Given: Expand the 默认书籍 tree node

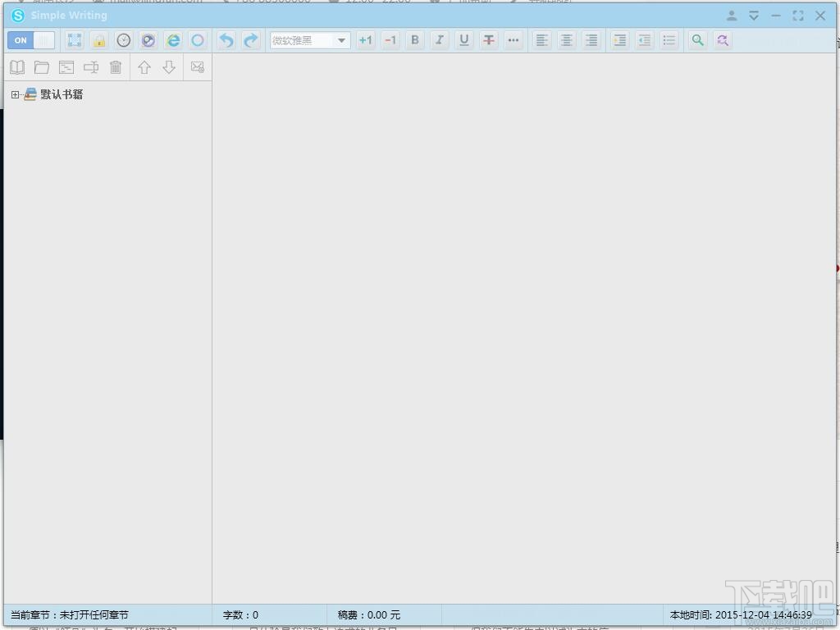Looking at the screenshot, I should (x=15, y=95).
